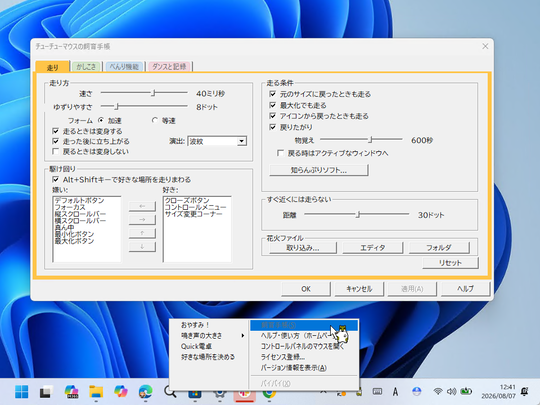Click the notification bell icon

tap(525, 391)
